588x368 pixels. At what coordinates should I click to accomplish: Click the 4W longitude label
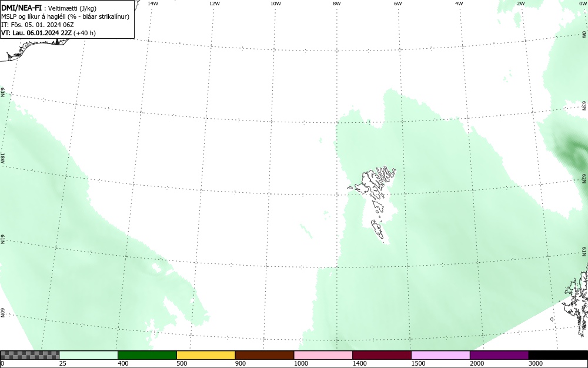point(459,4)
